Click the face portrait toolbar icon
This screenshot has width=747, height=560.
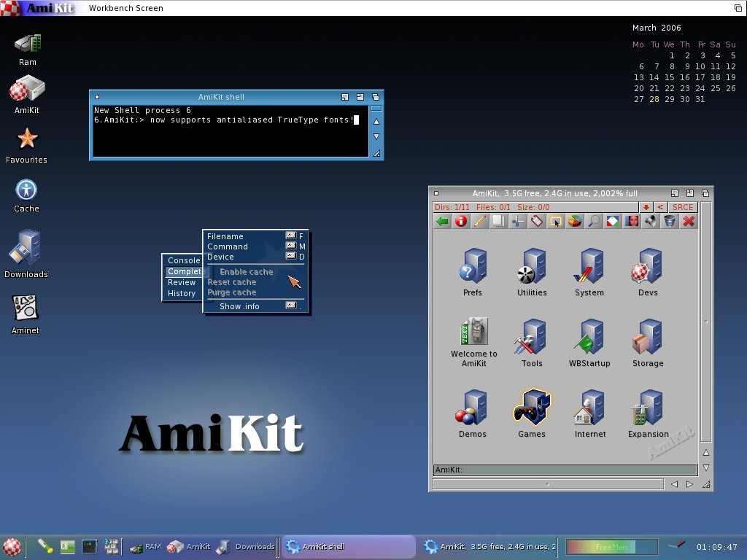pyautogui.click(x=632, y=221)
